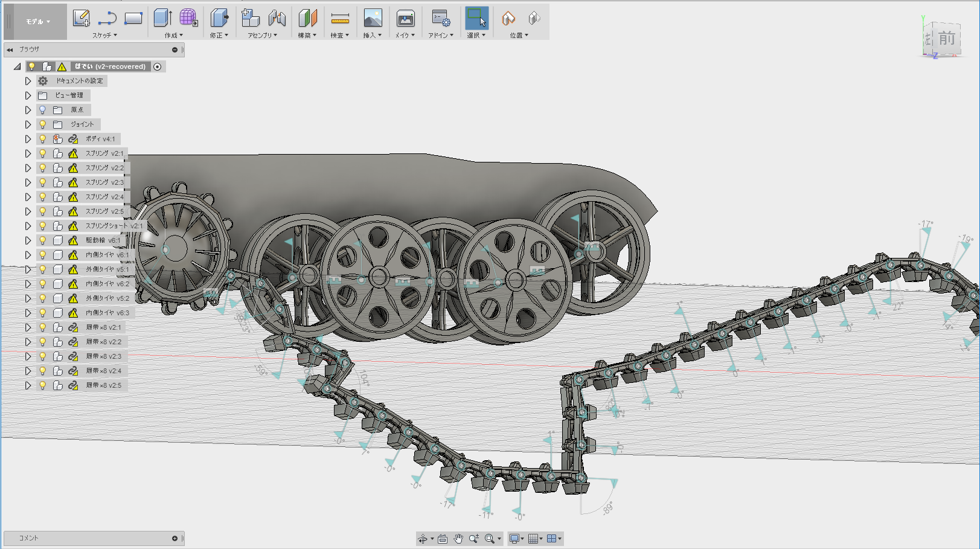The height and width of the screenshot is (549, 980).
Task: Open the 検査 menu
Action: (x=339, y=36)
